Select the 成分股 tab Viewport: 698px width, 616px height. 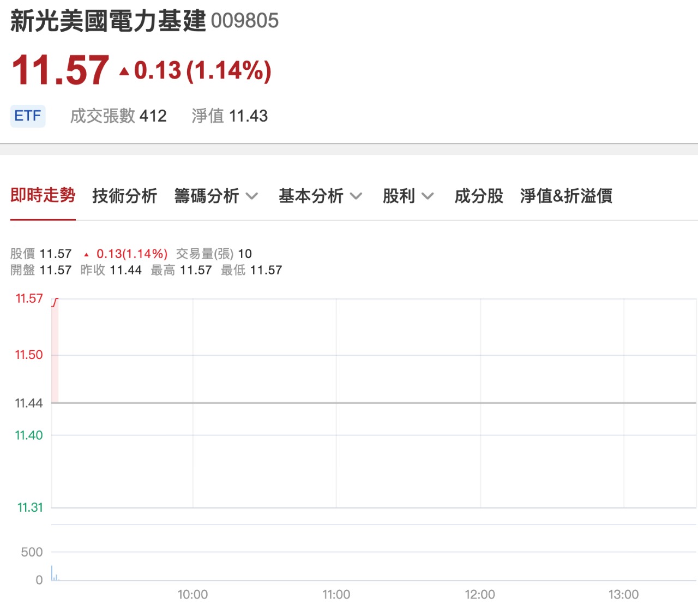point(479,196)
